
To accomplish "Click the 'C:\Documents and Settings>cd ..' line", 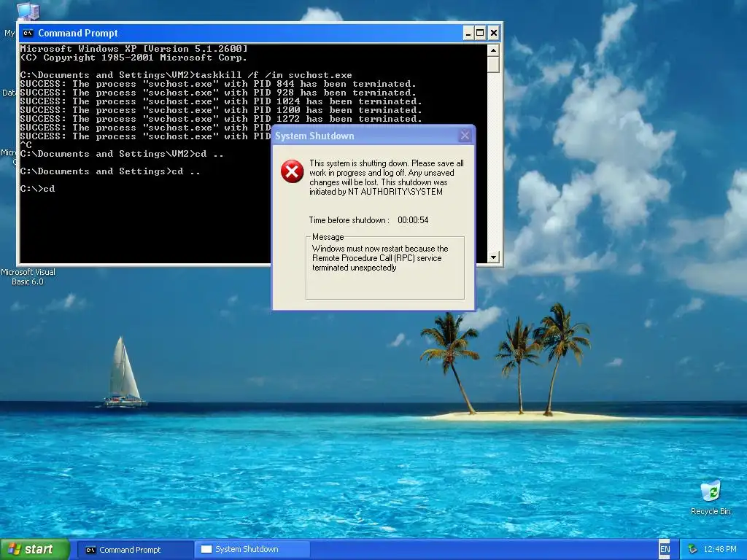I will [x=110, y=171].
